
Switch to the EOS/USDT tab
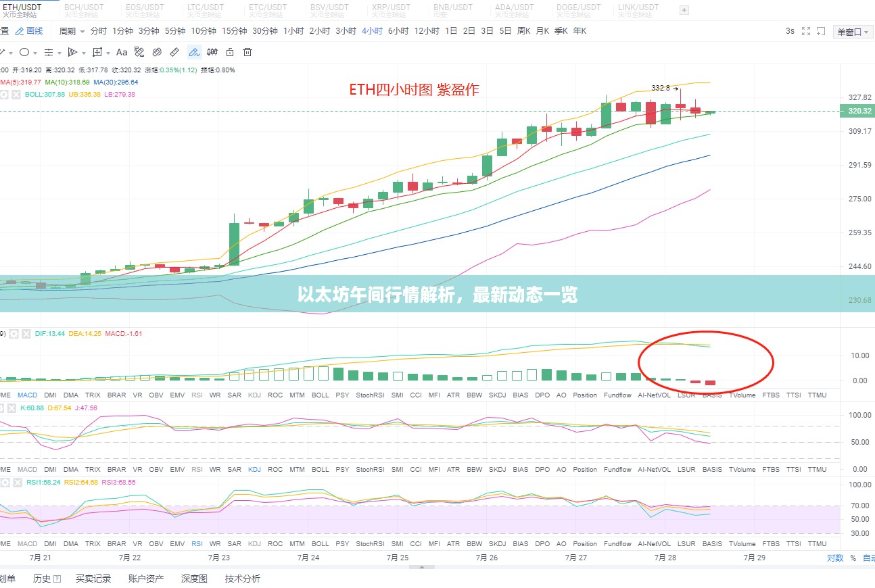coord(145,10)
